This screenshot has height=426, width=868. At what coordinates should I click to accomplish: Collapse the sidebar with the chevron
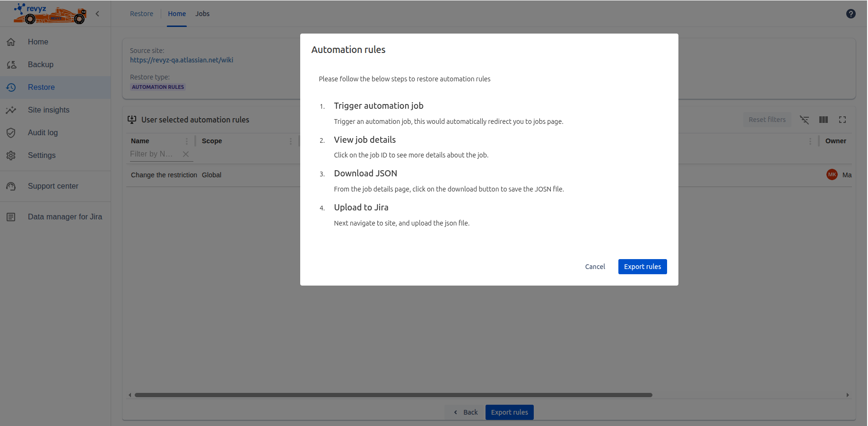coord(97,14)
